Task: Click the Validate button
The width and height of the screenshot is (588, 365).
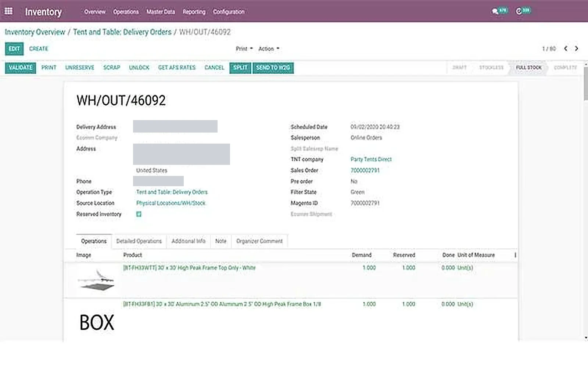Action: (21, 68)
